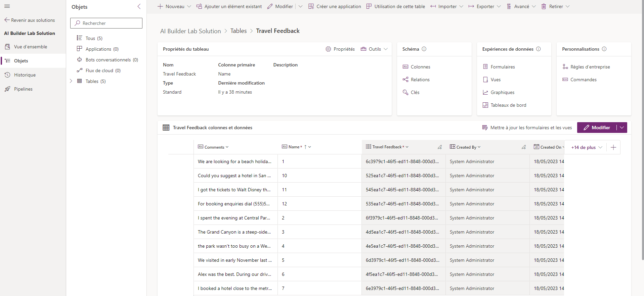644x296 pixels.
Task: Click the Relations schema icon
Action: coord(405,80)
